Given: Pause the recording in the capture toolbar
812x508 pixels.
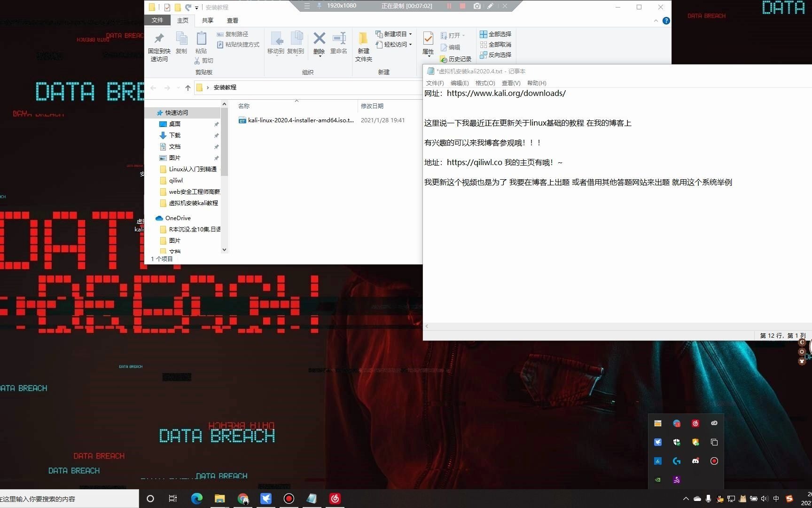Looking at the screenshot, I should (449, 6).
